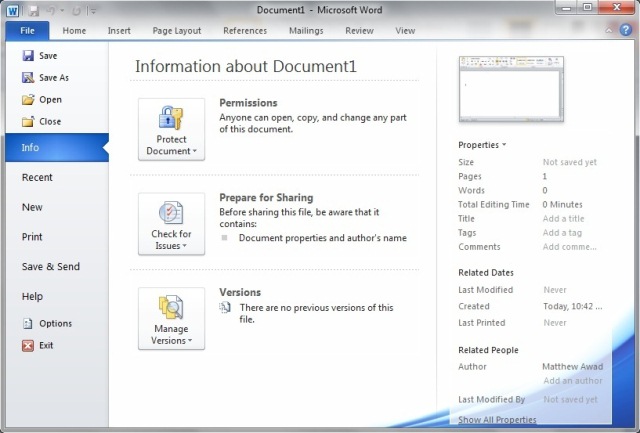The width and height of the screenshot is (640, 433).
Task: Click the Permissions heading
Action: (248, 103)
